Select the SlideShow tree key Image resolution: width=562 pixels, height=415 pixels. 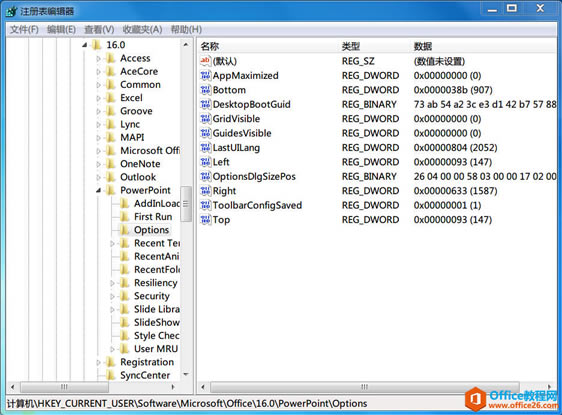157,323
